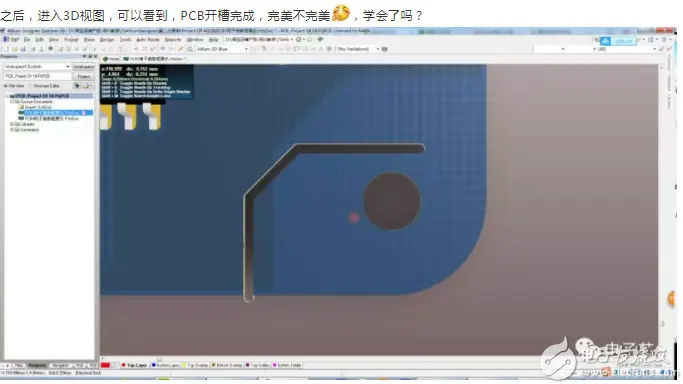Select the File View radio button
Image resolution: width=683 pixels, height=384 pixels.
coord(6,86)
